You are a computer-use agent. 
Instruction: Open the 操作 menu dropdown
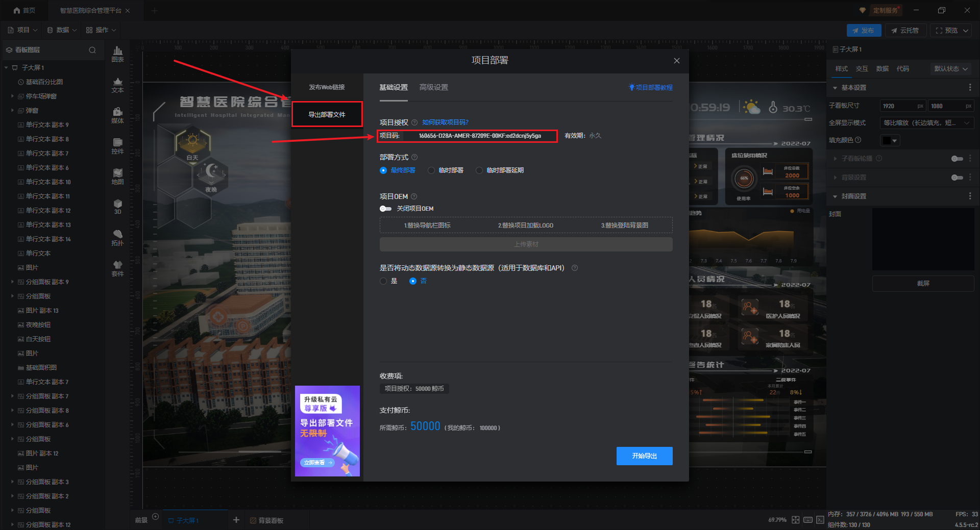101,30
